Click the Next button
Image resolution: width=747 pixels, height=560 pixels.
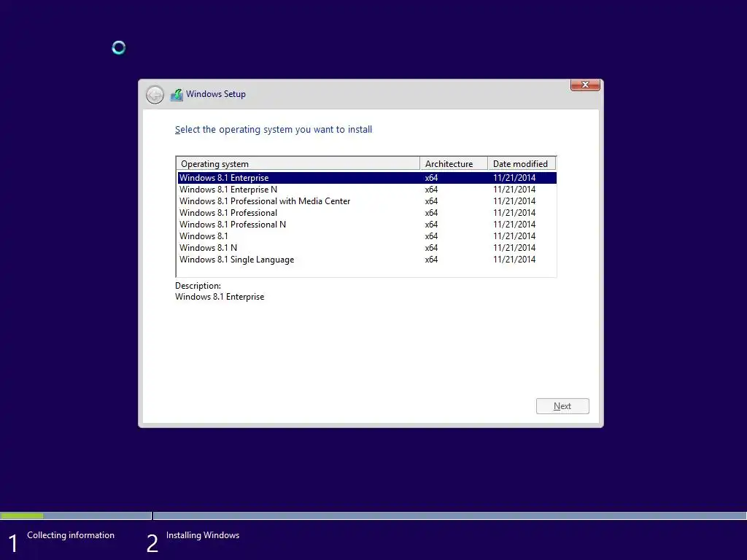(562, 406)
